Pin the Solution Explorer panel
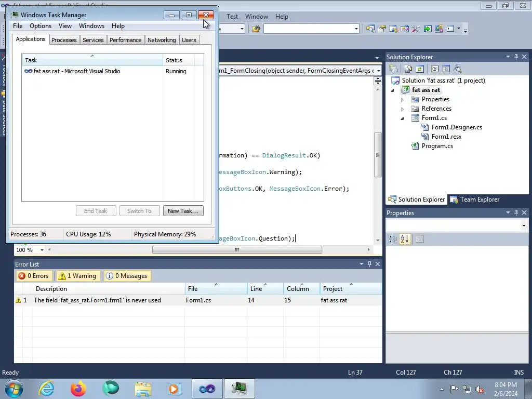 click(x=516, y=57)
